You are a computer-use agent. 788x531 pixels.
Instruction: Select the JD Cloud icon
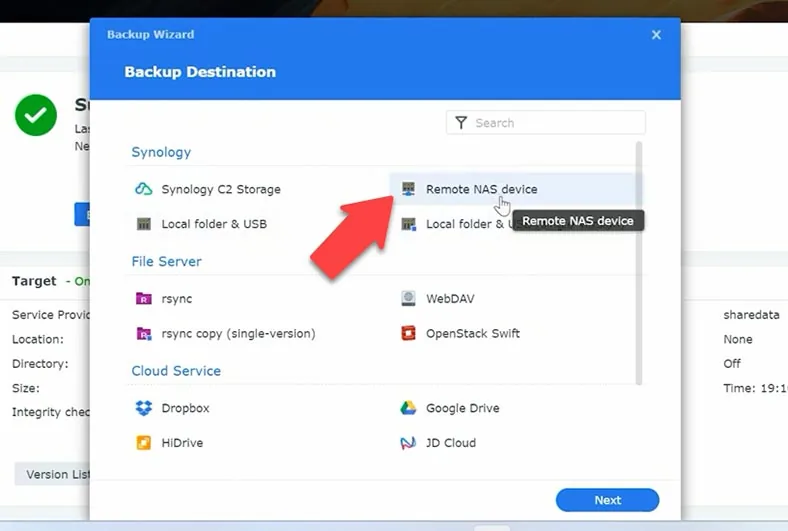[x=408, y=443]
